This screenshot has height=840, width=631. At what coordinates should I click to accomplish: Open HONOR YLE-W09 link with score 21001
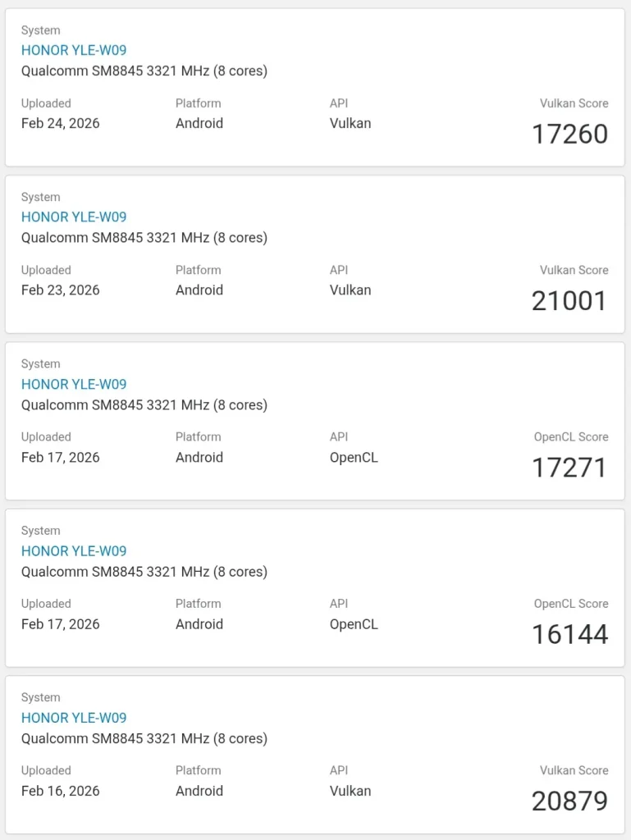[74, 217]
